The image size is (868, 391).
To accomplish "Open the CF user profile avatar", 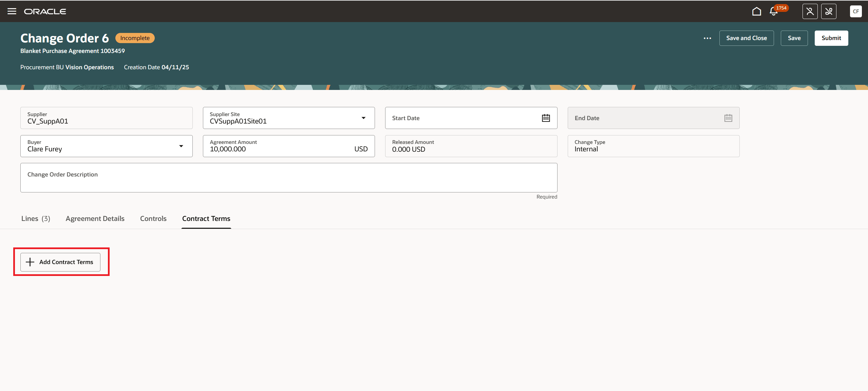I will (856, 11).
